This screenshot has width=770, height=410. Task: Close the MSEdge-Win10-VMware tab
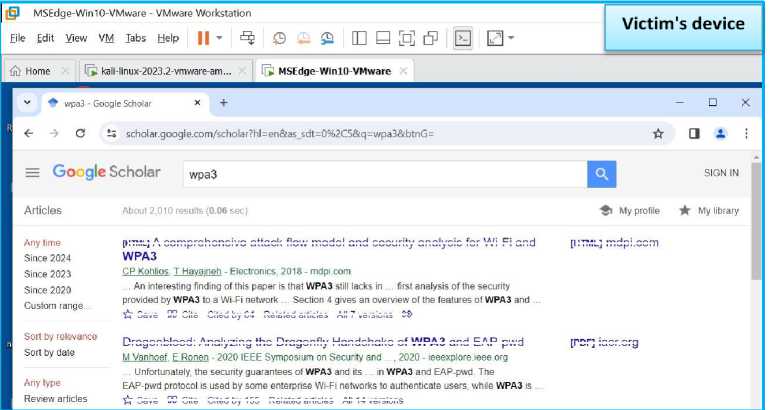tap(403, 71)
